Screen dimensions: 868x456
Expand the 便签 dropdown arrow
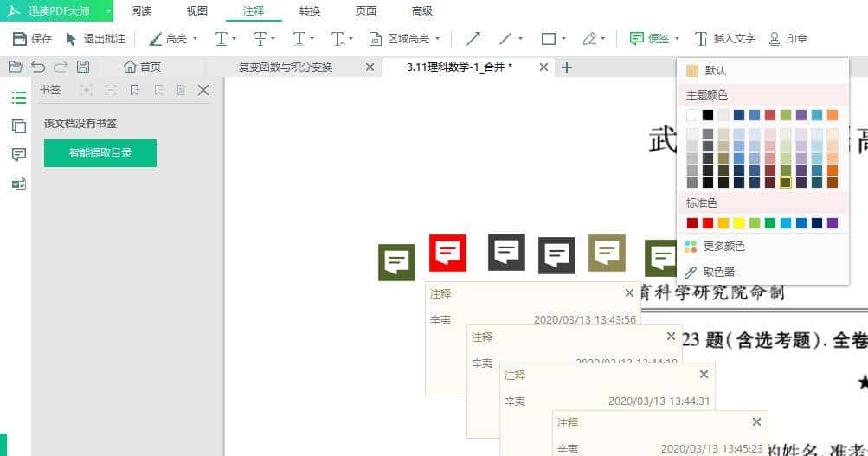[x=677, y=39]
